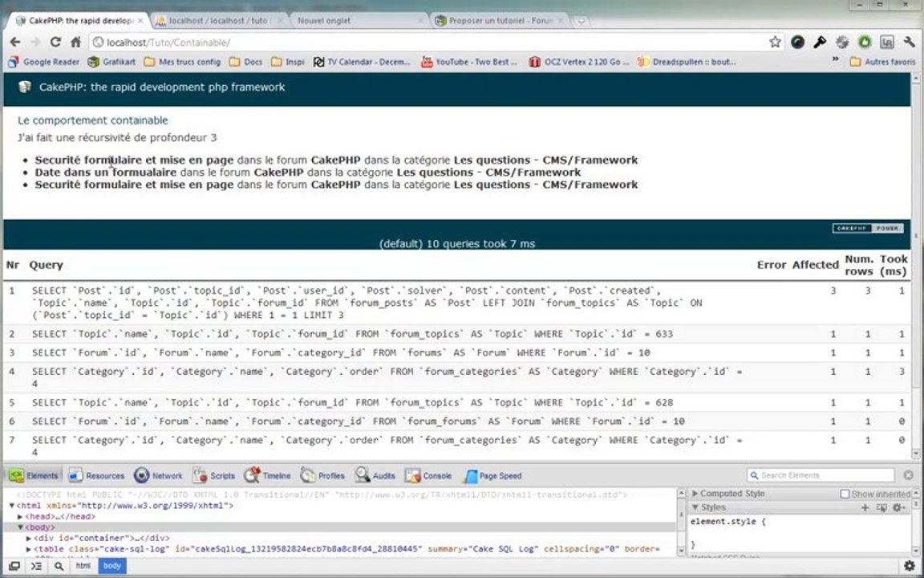Switch to the localhost phpMyAdmin tab
Screen dimensions: 924x578
click(217, 20)
